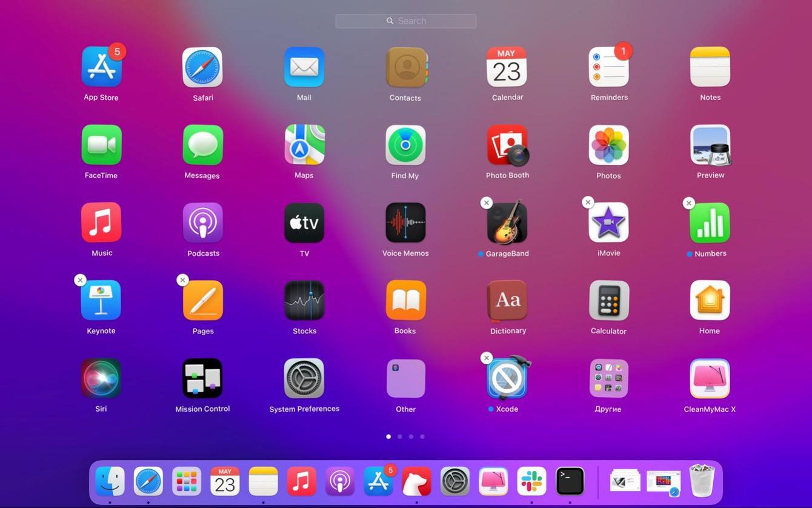Open App Store from the Dock
Screen dimensions: 812x508
(x=378, y=481)
